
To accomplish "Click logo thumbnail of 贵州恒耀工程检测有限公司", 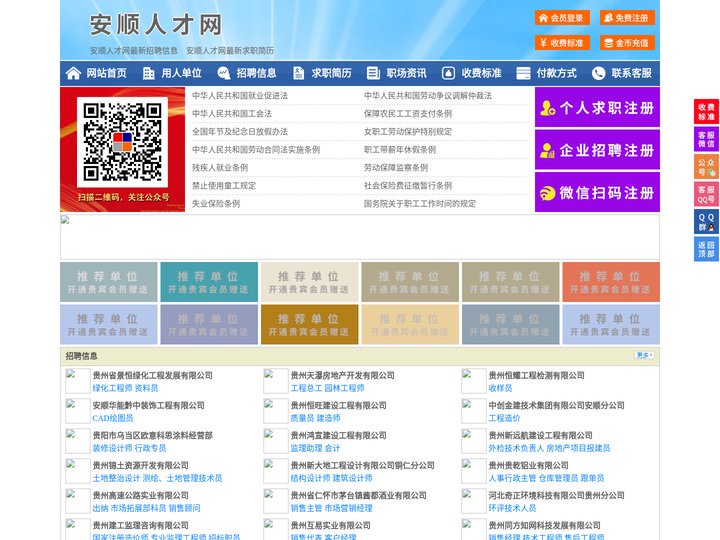I will (x=473, y=381).
